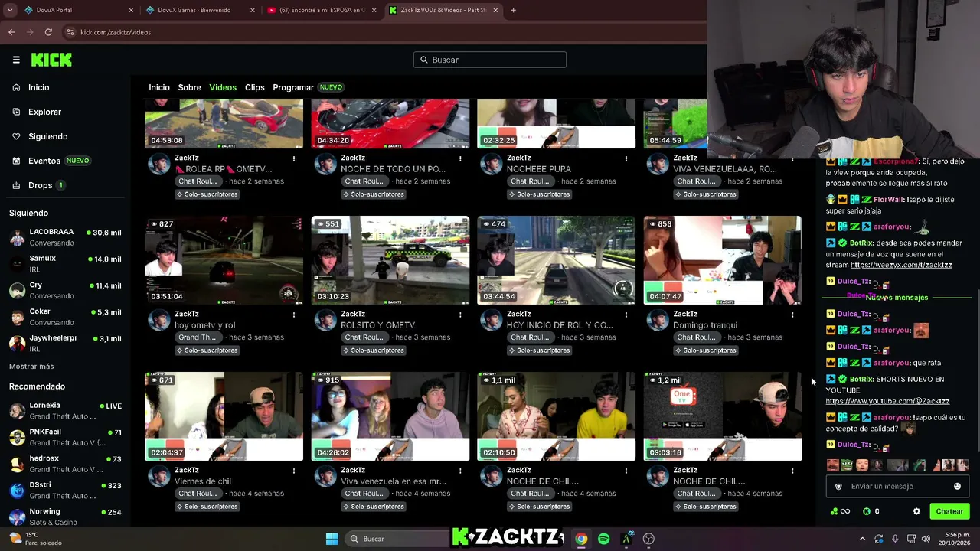The height and width of the screenshot is (551, 980).
Task: Reload the page with the browser refresh button
Action: 48,32
